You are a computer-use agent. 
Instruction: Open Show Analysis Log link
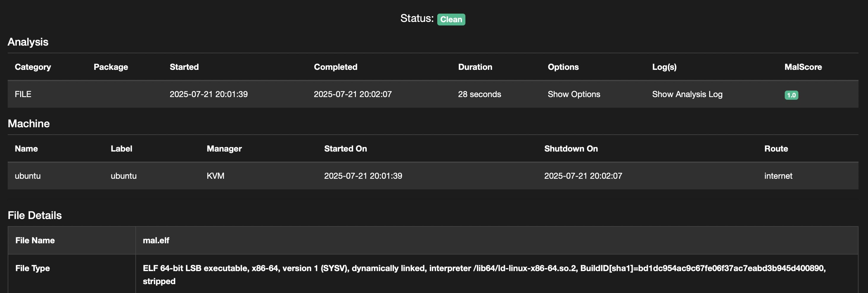tap(687, 94)
